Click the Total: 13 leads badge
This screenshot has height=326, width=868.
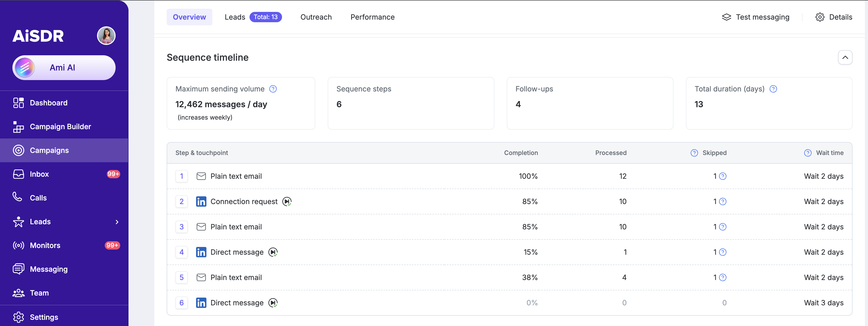[266, 17]
